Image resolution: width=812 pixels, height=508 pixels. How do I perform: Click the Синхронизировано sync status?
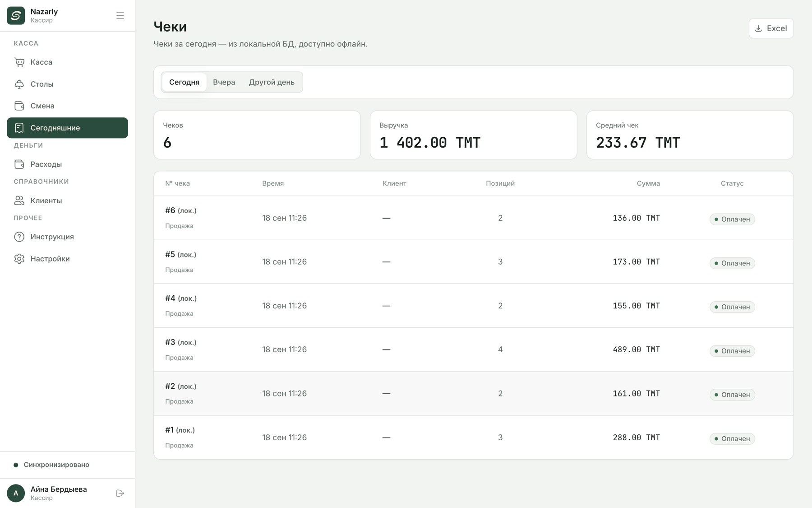51,465
